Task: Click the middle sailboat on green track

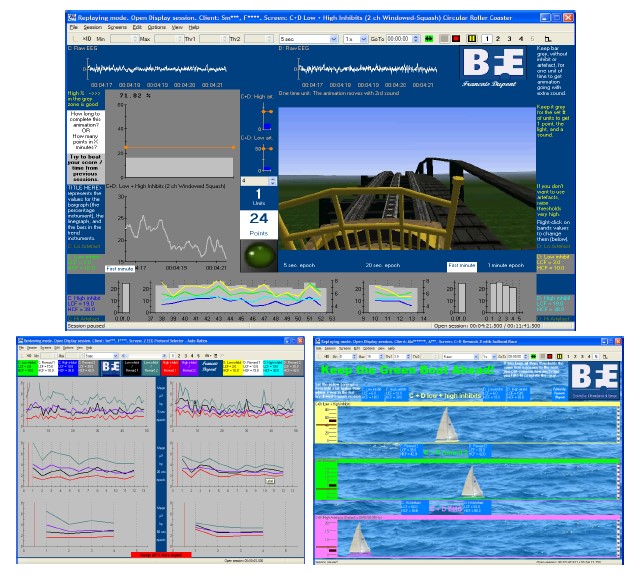Action: click(472, 482)
